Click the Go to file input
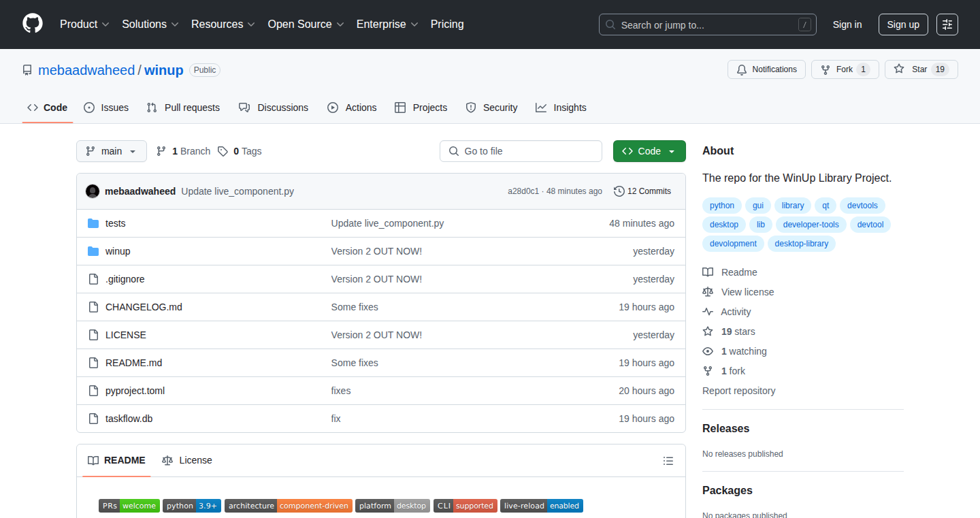The width and height of the screenshot is (980, 518). tap(521, 151)
